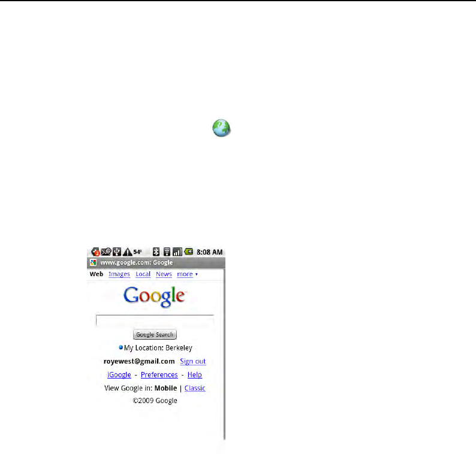Viewport: 476px width, 454px height.
Task: Tap the email envelope status icon
Action: point(106,252)
